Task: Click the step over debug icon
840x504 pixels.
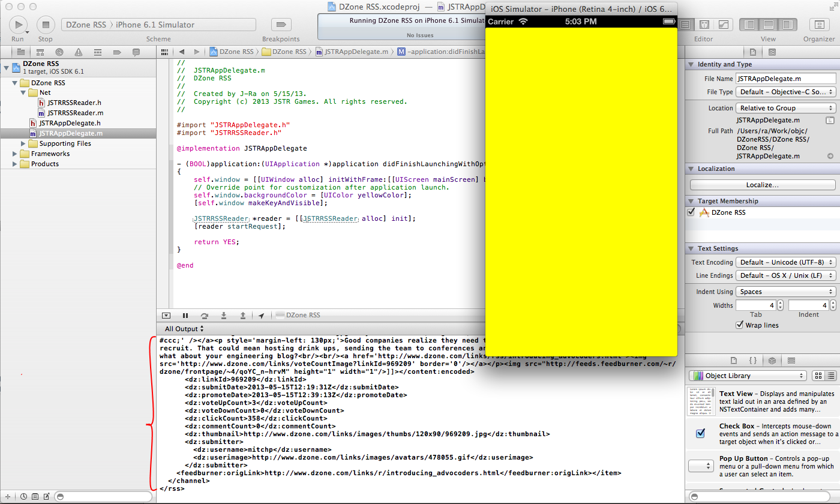Action: (205, 315)
